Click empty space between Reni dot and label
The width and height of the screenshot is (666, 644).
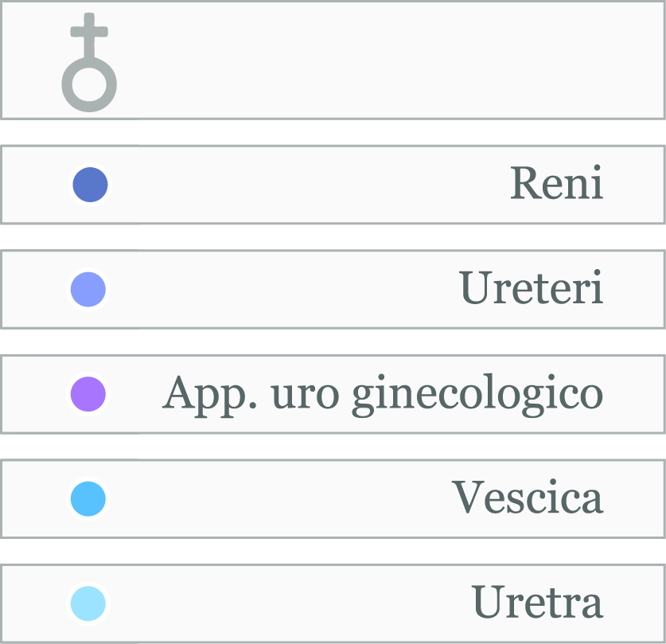click(x=302, y=185)
